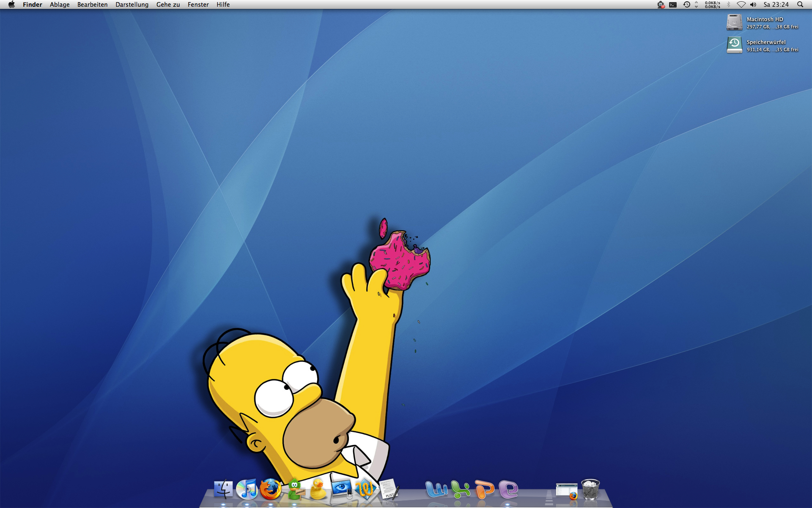Viewport: 812px width, 508px height.
Task: Open the volume control in menu bar
Action: (x=753, y=5)
